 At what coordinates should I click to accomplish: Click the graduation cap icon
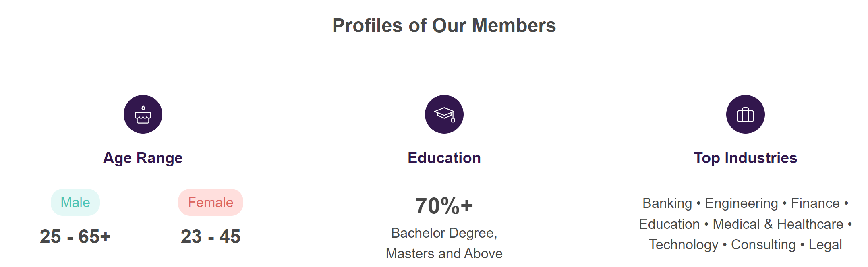point(444,114)
